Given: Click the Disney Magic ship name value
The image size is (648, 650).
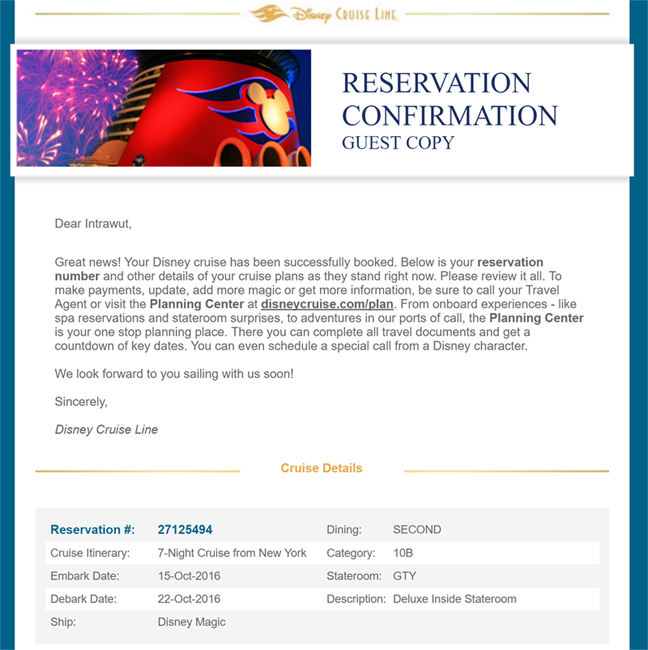Looking at the screenshot, I should [x=192, y=622].
